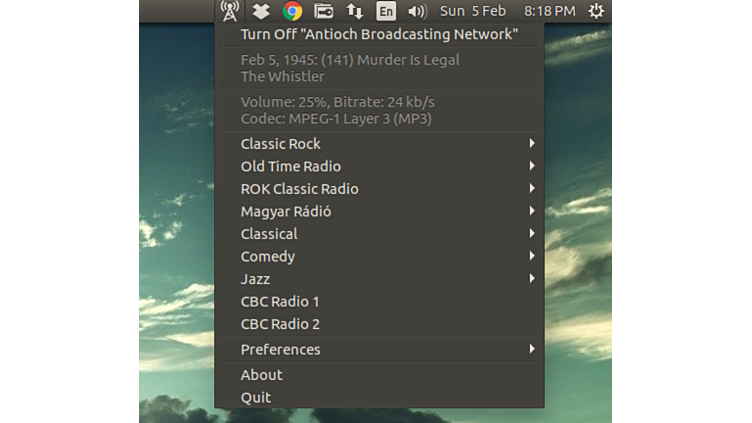Open the network up/down arrows indicator

tap(354, 11)
